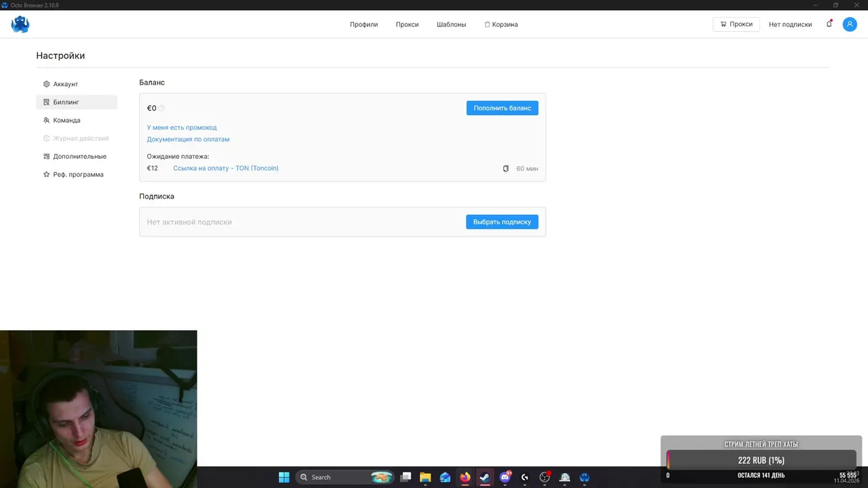Image resolution: width=868 pixels, height=488 pixels.
Task: Click the Выбрать подписку button
Action: 502,222
